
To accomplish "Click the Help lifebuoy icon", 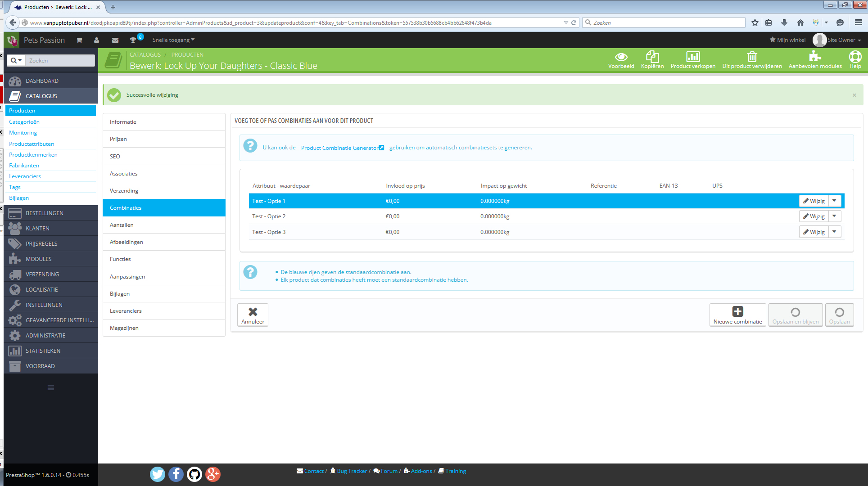I will pyautogui.click(x=855, y=57).
